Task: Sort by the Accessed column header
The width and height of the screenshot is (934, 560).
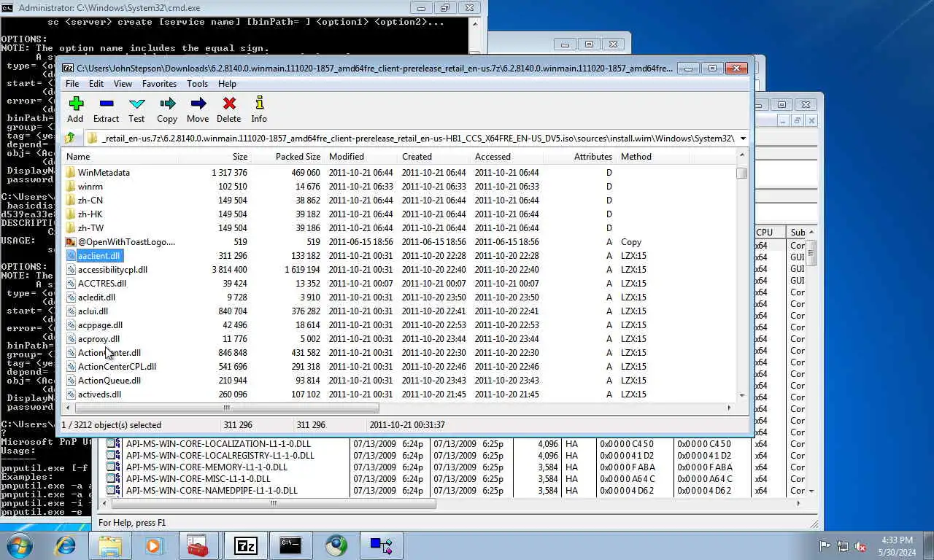Action: pyautogui.click(x=506, y=156)
